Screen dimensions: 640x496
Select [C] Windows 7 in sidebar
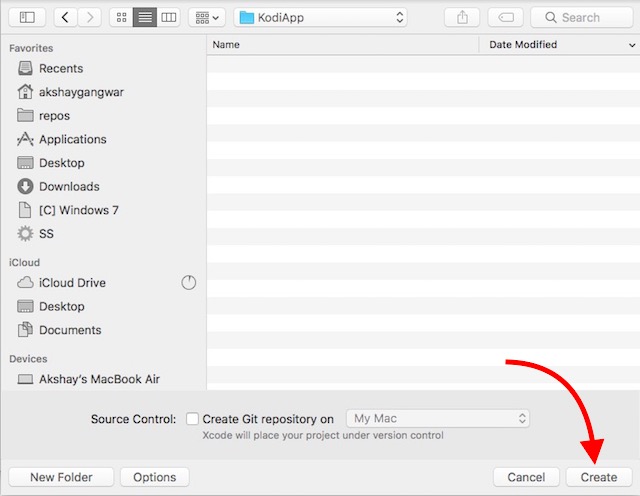click(x=104, y=210)
